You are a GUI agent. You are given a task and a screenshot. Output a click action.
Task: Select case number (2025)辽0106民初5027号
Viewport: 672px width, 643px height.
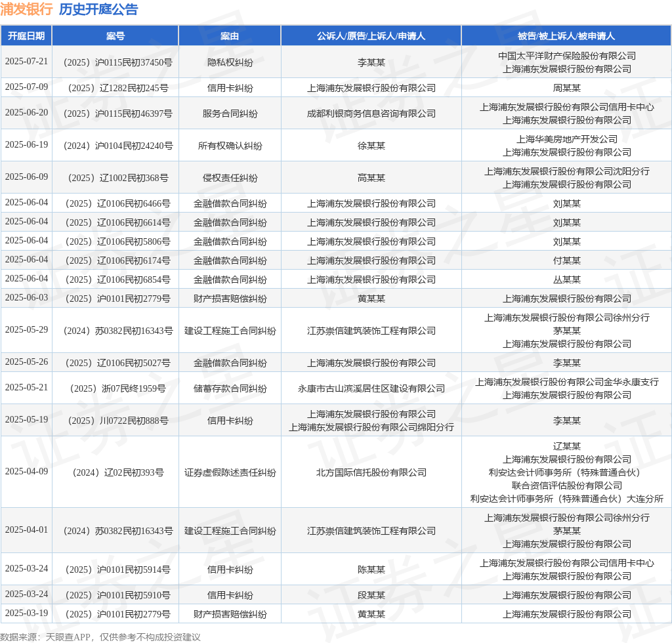coord(118,363)
